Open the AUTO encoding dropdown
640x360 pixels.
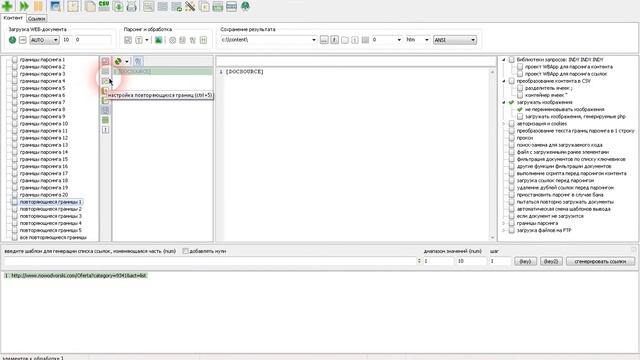pyautogui.click(x=44, y=40)
